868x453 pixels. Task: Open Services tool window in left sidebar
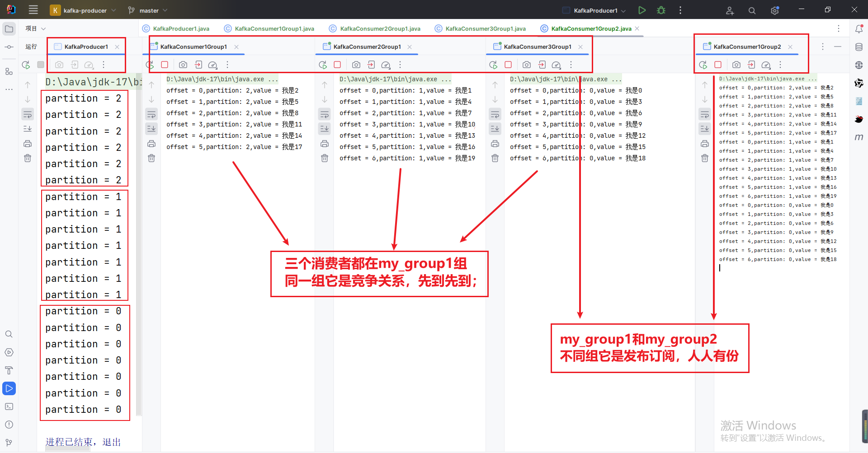[9, 352]
